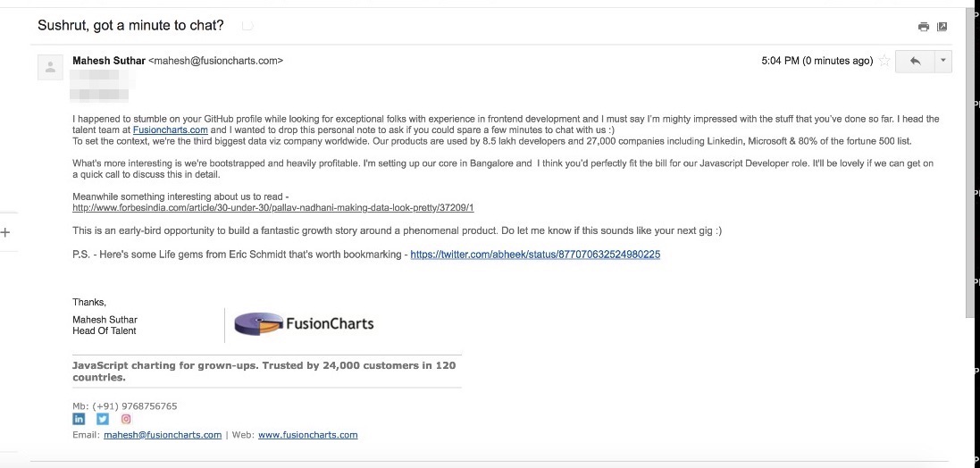Open the Twitter icon in signature
980x468 pixels.
coord(102,419)
